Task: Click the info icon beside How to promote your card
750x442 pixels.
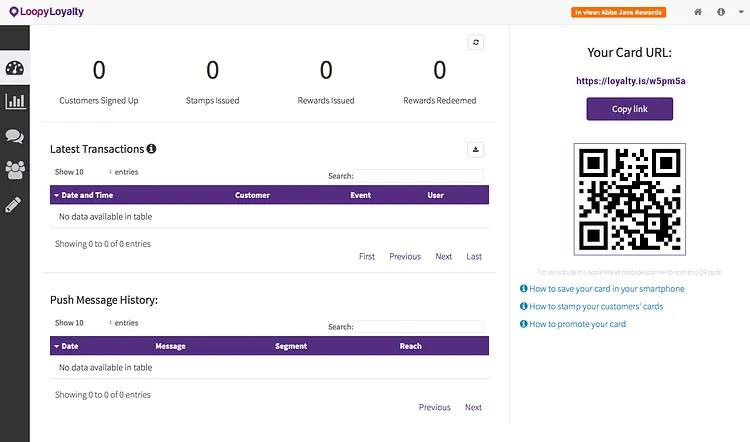Action: click(523, 324)
